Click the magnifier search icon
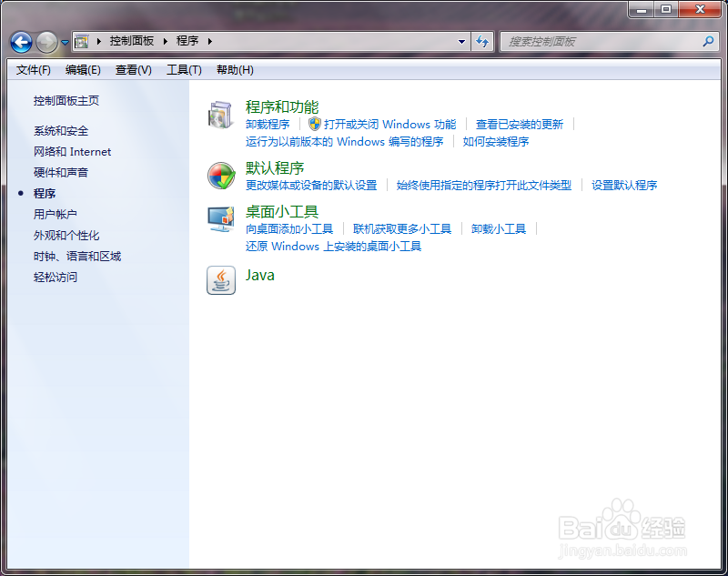The height and width of the screenshot is (576, 728). pos(709,41)
